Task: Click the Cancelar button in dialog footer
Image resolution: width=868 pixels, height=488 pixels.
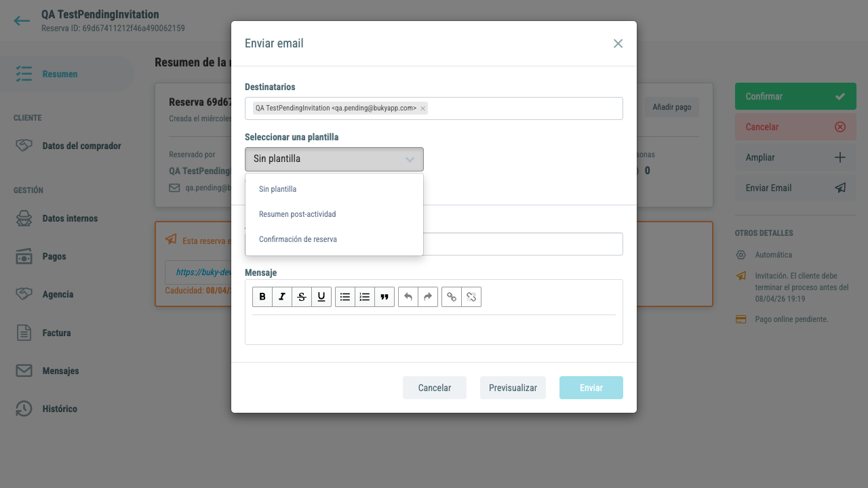Action: coord(435,388)
